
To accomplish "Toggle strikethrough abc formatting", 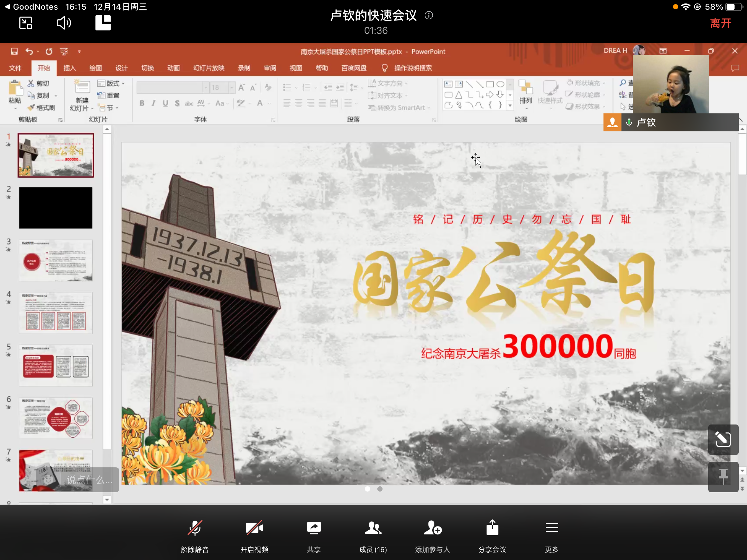I will (189, 103).
